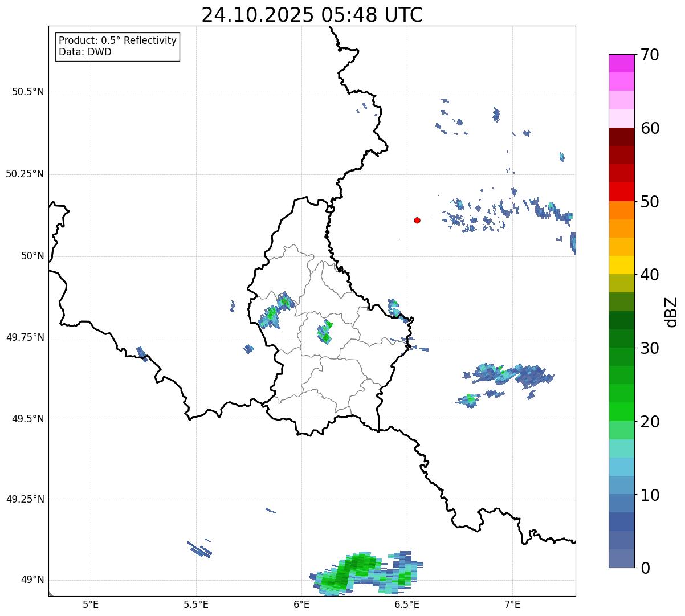Screen dimensions: 685x616
Task: Click the 49.75°N latitude label
Action: 25,337
